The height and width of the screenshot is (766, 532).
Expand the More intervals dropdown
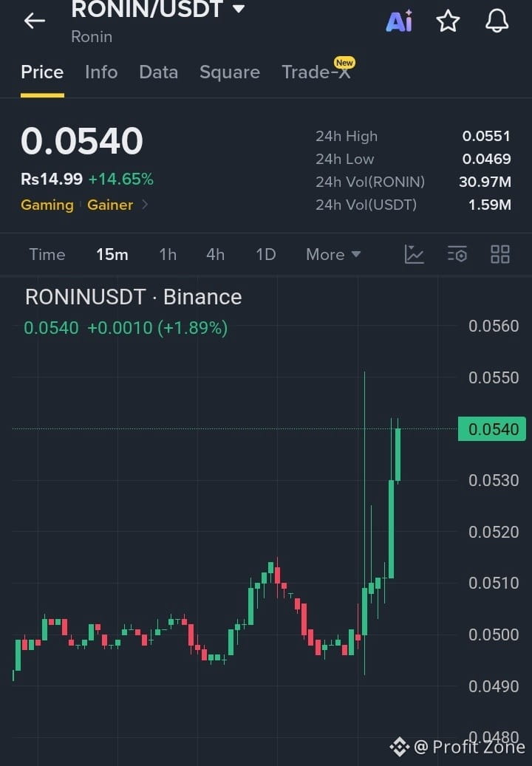coord(333,255)
